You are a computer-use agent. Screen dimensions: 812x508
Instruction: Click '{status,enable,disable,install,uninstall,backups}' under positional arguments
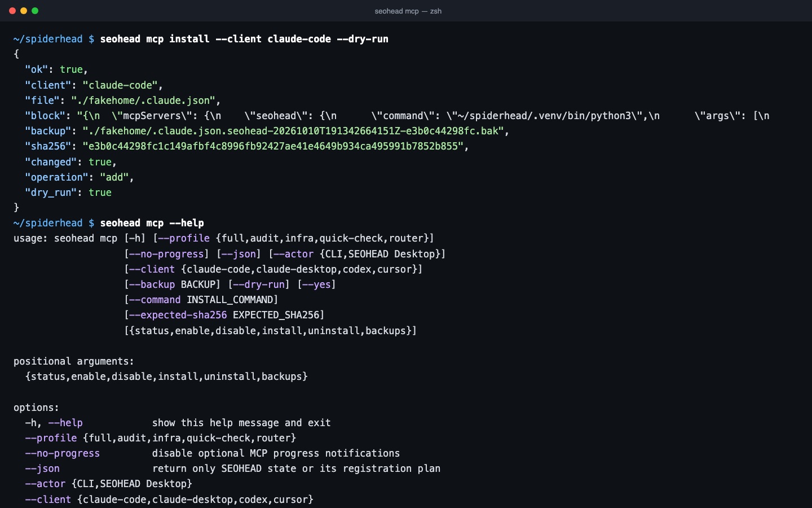[166, 376]
